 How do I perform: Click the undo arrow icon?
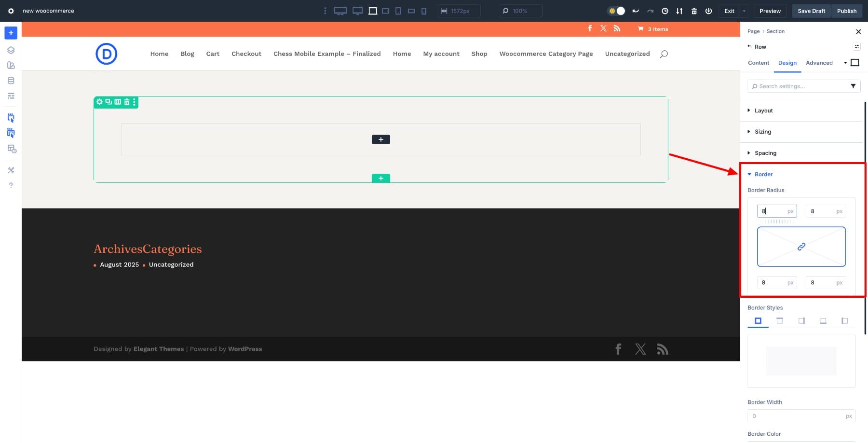pos(636,11)
